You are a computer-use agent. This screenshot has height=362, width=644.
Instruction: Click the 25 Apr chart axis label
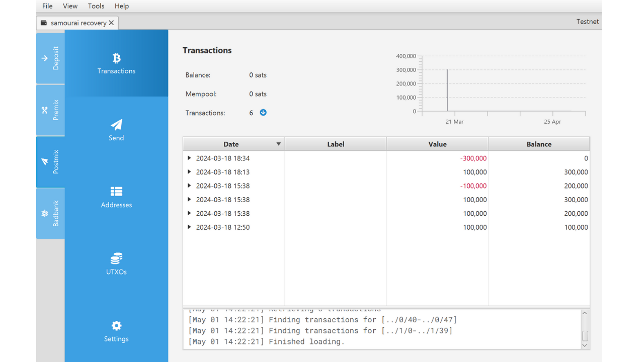click(552, 122)
